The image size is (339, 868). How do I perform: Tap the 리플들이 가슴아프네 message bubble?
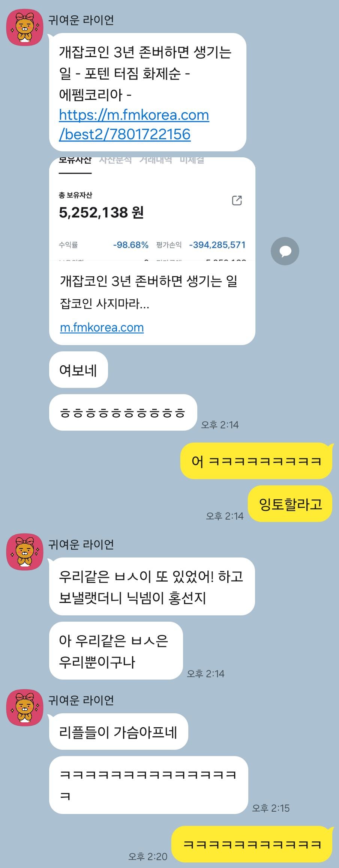point(118,732)
